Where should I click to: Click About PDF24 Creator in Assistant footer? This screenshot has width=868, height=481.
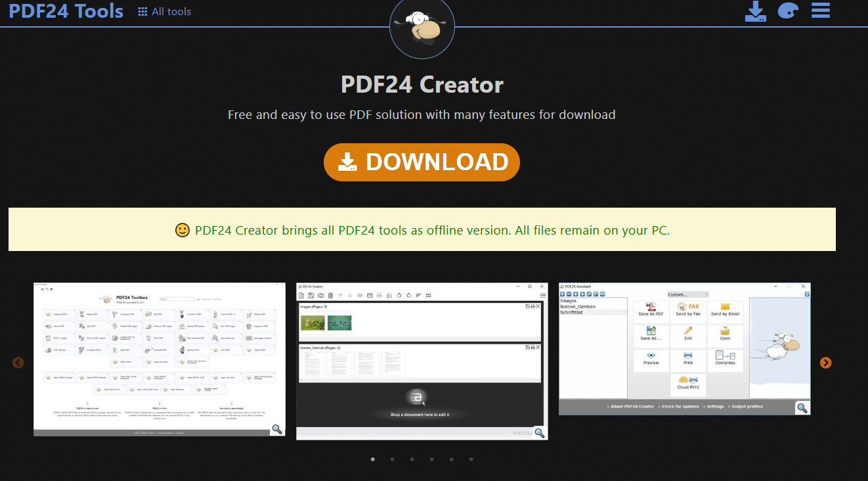click(631, 407)
